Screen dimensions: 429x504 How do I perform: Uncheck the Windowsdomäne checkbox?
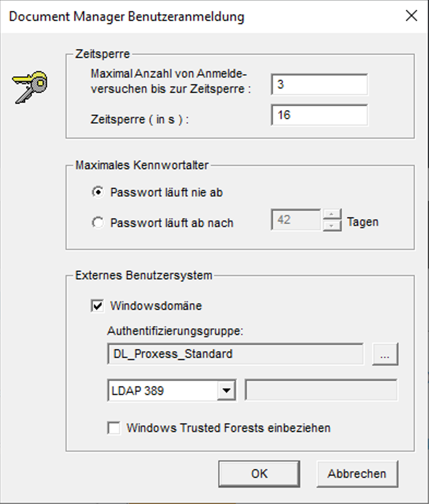(98, 306)
